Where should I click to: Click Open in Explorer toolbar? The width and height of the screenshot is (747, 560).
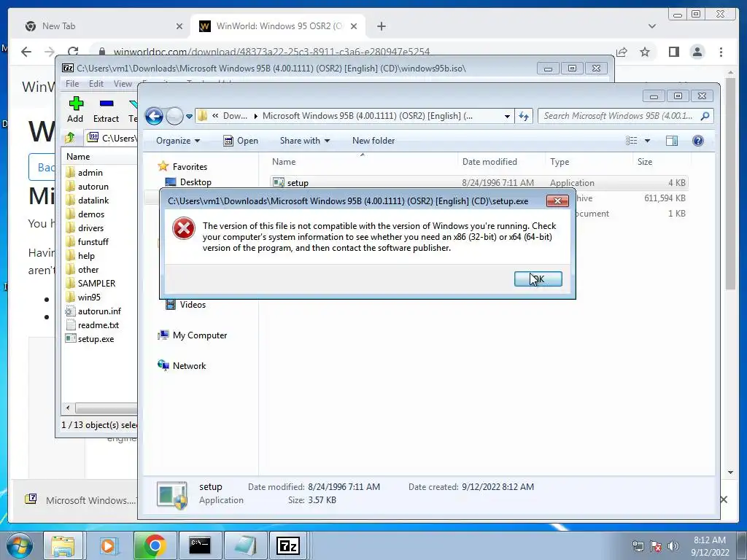click(x=241, y=141)
